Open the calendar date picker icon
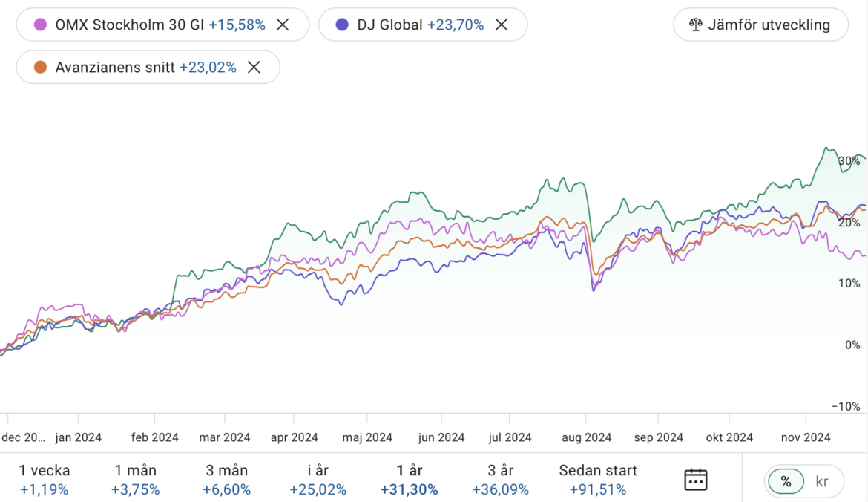 click(695, 480)
